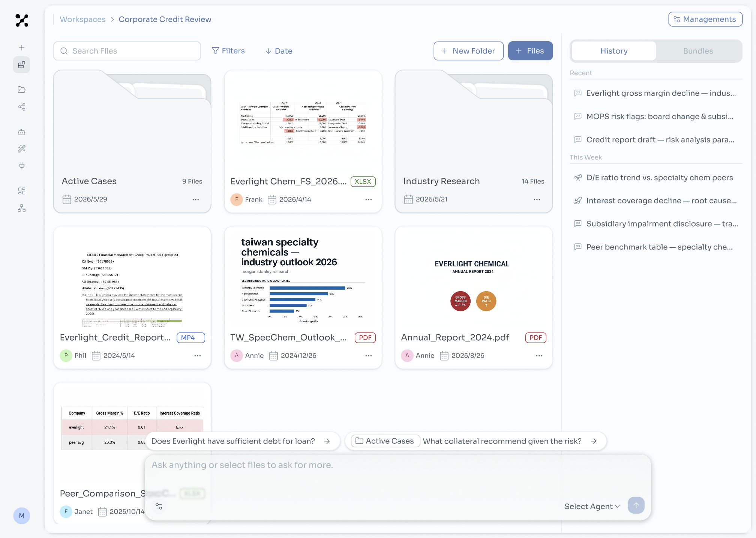Open the Managements button
756x538 pixels.
point(705,19)
